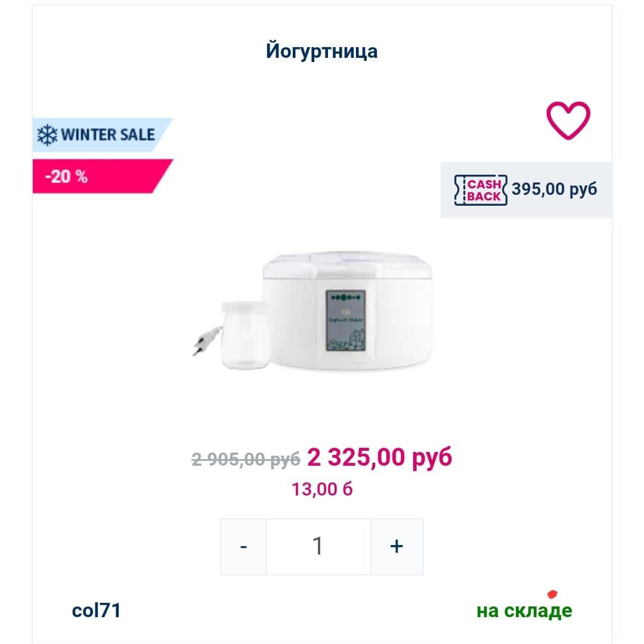Click the 13,00 б bonus points text
The image size is (644, 644).
[x=322, y=489]
